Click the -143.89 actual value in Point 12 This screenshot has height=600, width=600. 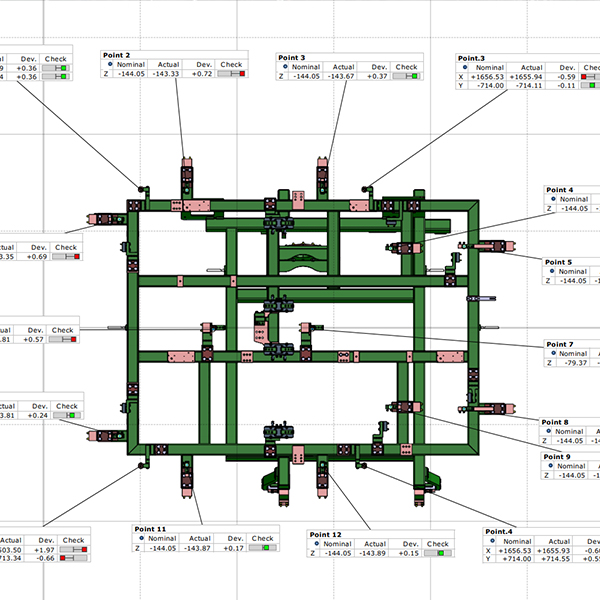[x=372, y=552]
